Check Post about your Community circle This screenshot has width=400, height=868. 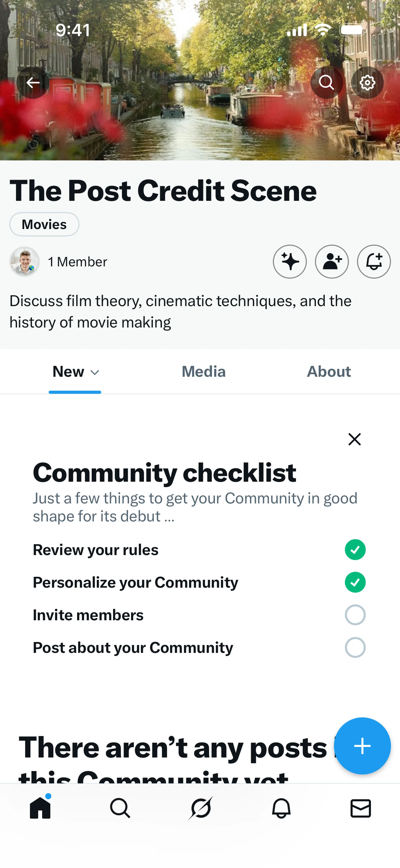pyautogui.click(x=355, y=647)
